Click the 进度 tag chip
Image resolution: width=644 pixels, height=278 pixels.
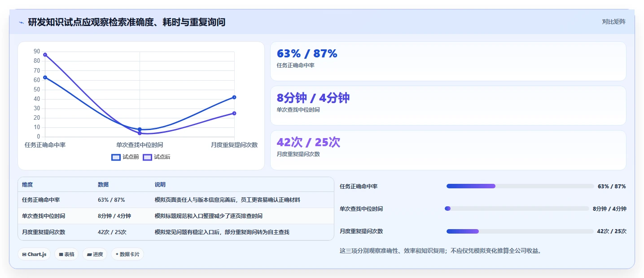tap(95, 254)
